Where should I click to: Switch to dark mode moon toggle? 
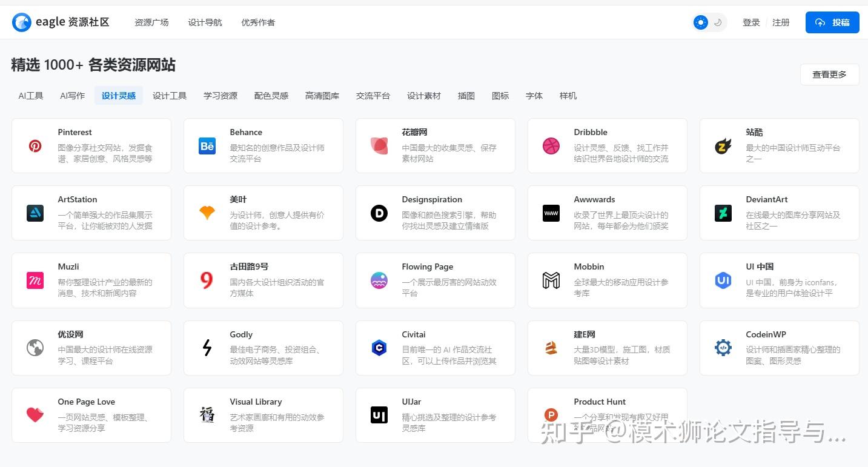coord(718,22)
